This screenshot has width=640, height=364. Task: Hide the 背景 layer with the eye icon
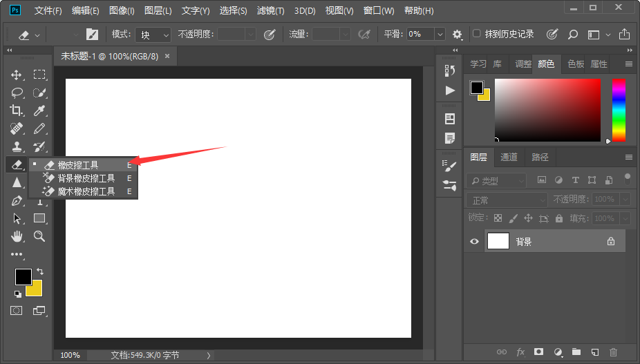[474, 241]
